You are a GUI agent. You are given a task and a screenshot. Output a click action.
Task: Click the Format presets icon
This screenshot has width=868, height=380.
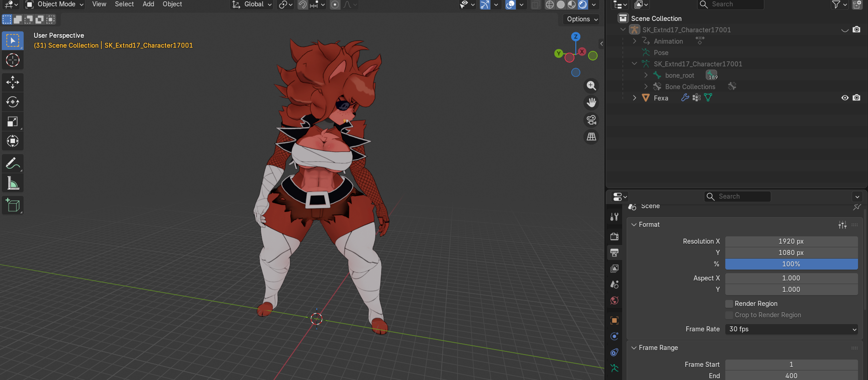pos(843,225)
